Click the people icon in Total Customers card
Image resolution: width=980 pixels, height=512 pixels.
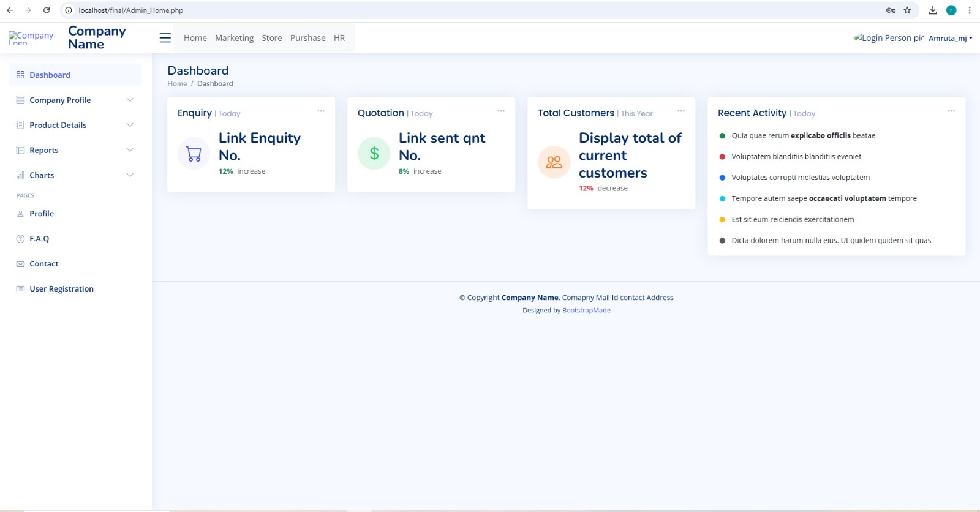(x=554, y=162)
